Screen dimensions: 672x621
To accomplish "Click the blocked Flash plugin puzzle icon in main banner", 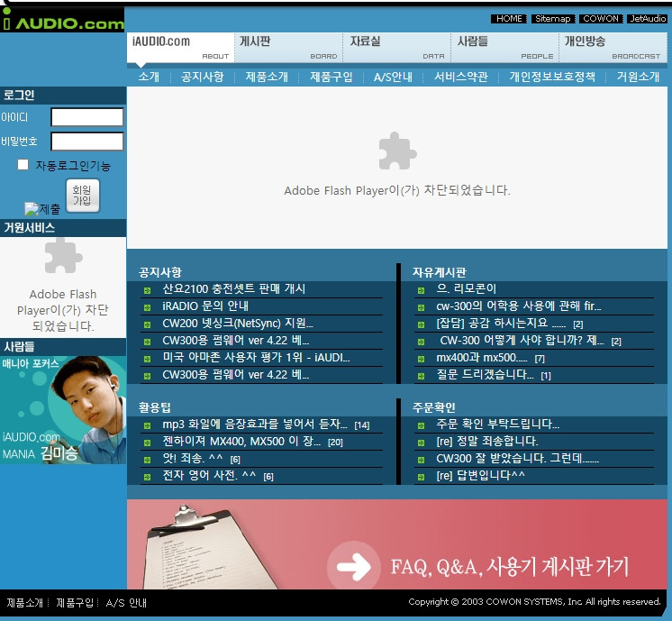I will [x=397, y=151].
